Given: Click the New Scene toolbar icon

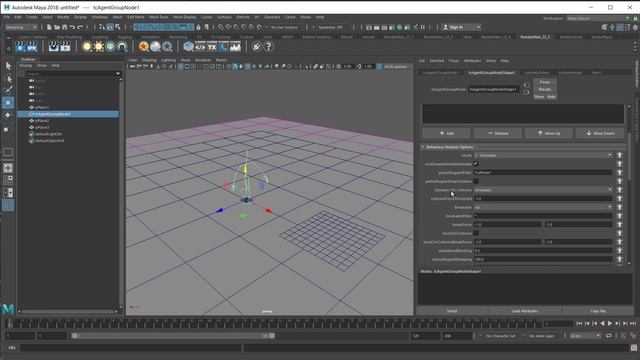Looking at the screenshot, I should tap(49, 27).
